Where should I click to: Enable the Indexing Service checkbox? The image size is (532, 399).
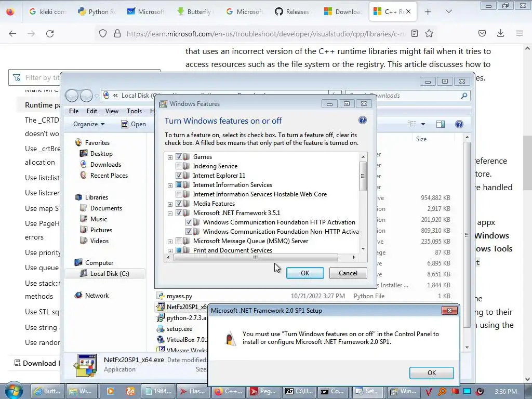pos(179,166)
